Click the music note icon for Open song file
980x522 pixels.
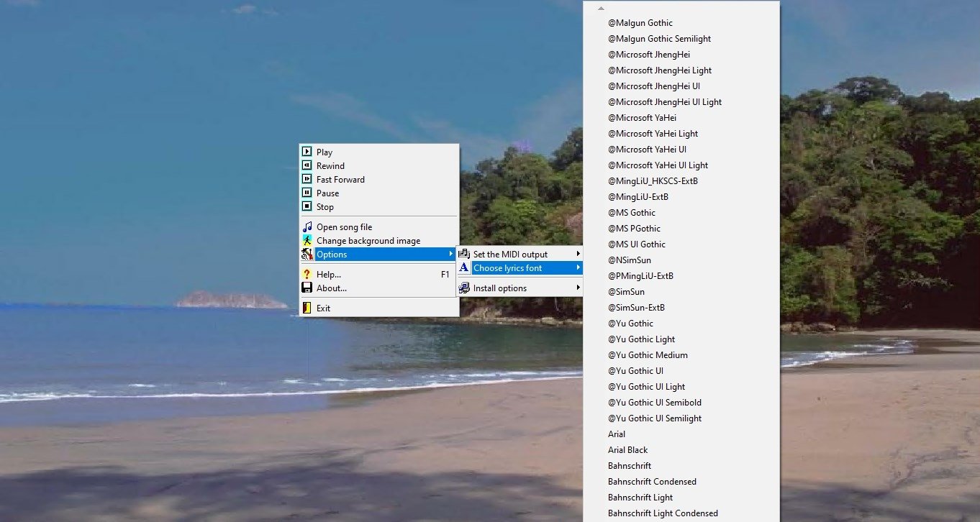[307, 226]
